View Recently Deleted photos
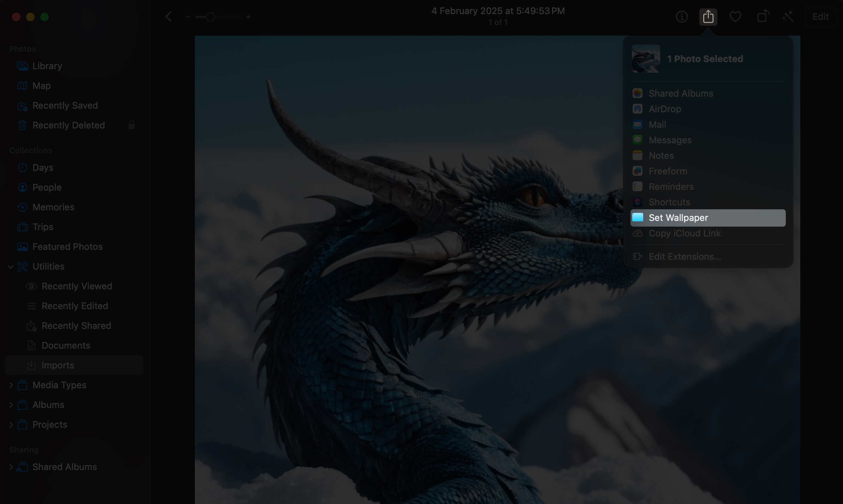Image resolution: width=843 pixels, height=504 pixels. click(x=68, y=125)
